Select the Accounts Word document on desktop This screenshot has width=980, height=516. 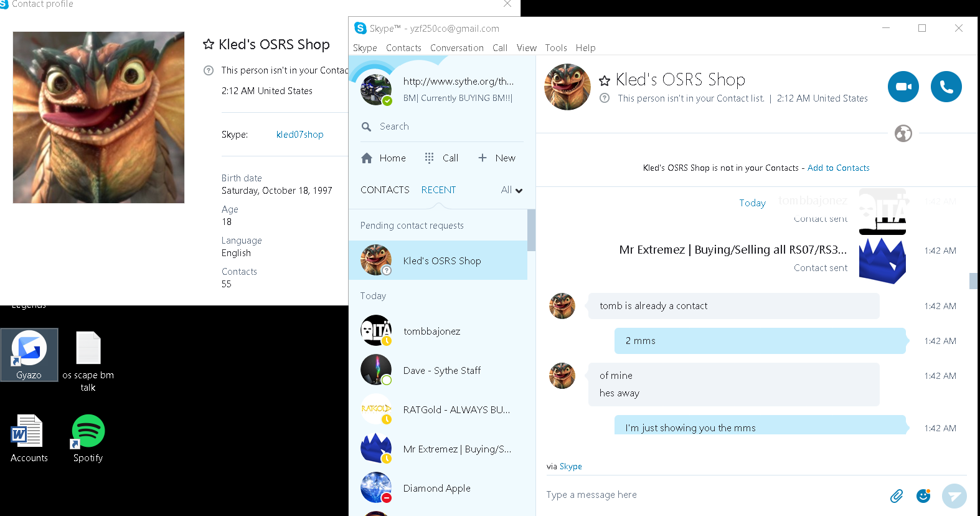click(29, 439)
